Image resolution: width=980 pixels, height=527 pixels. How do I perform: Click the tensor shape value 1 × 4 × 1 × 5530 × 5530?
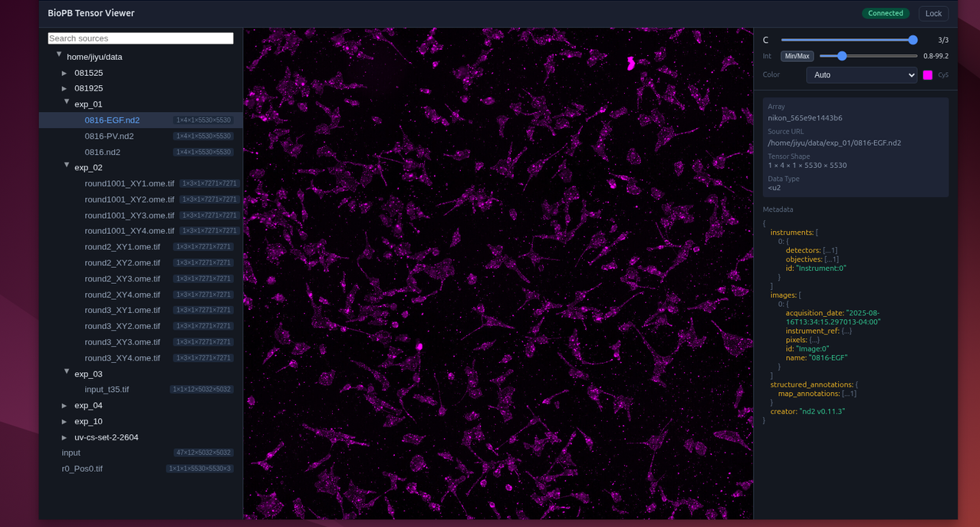[807, 165]
